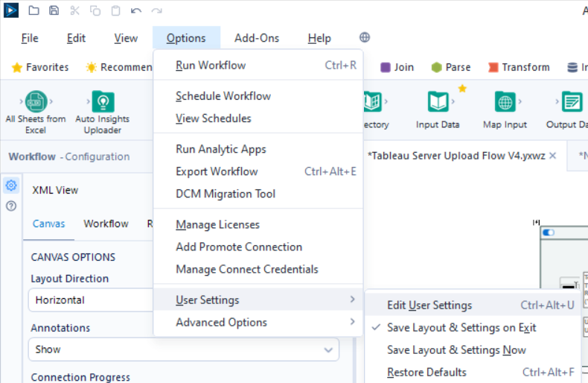Click the Cut scissors icon

click(74, 10)
